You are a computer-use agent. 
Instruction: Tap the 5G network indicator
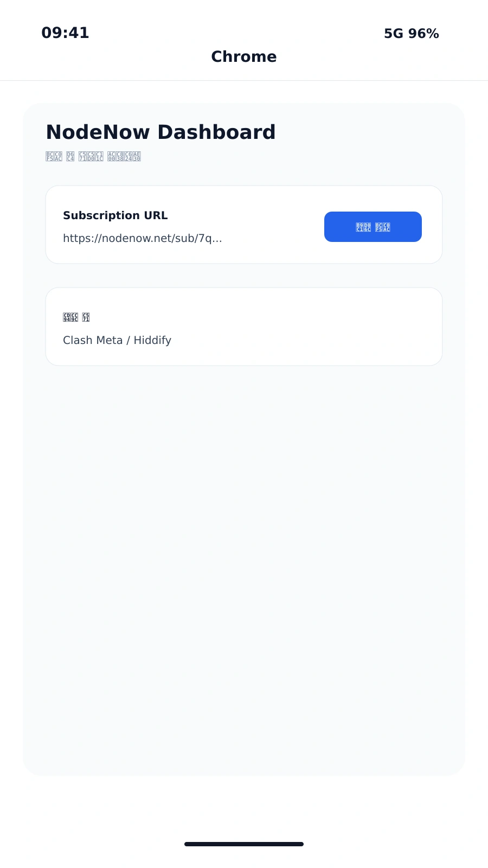tap(394, 34)
